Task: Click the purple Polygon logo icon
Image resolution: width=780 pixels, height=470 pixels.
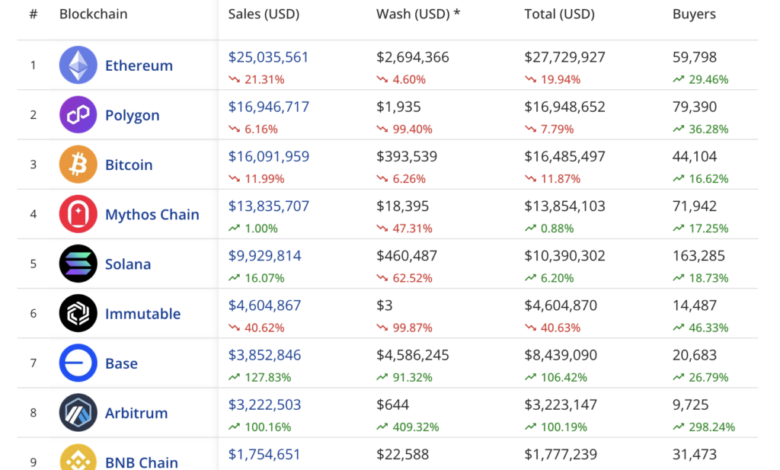Action: pyautogui.click(x=78, y=115)
